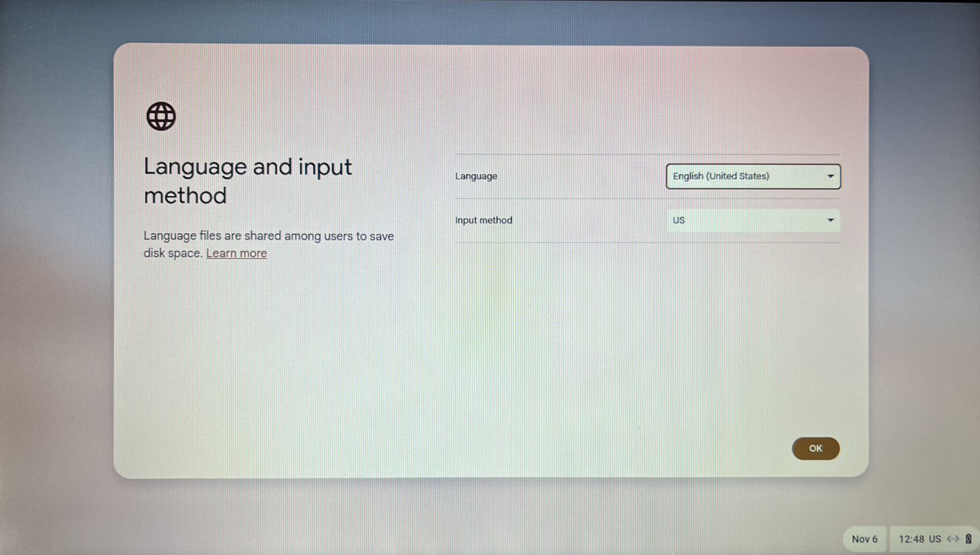The image size is (980, 555).
Task: Click the divider line below Input method row
Action: tap(647, 242)
